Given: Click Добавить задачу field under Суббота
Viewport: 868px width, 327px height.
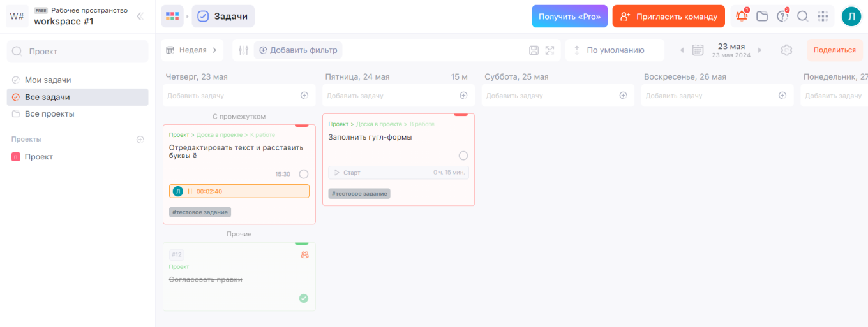Looking at the screenshot, I should [x=557, y=96].
